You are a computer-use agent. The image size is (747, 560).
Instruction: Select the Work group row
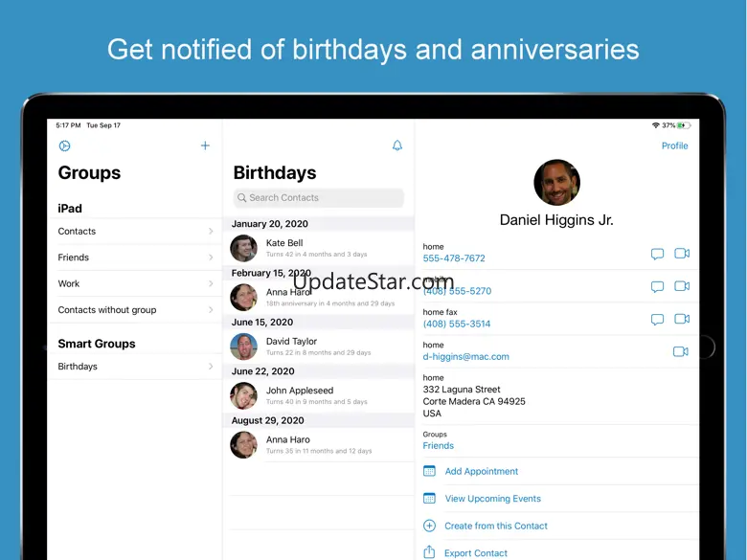tap(135, 283)
